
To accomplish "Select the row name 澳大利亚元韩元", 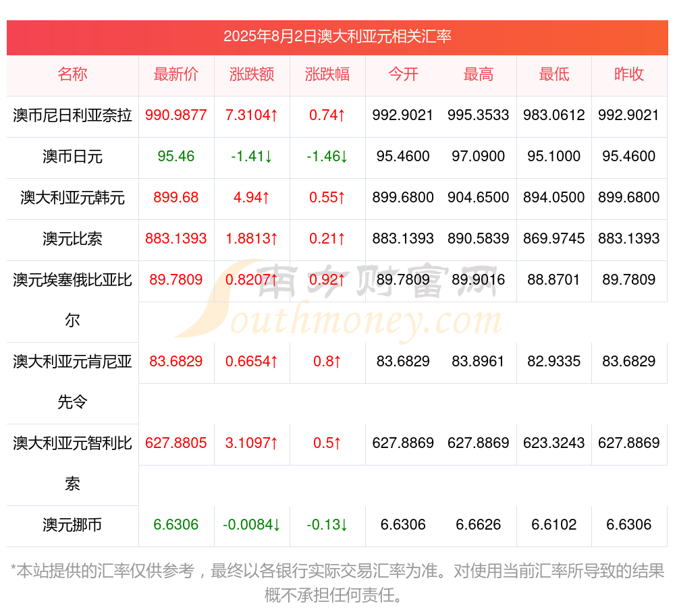I will tap(72, 198).
